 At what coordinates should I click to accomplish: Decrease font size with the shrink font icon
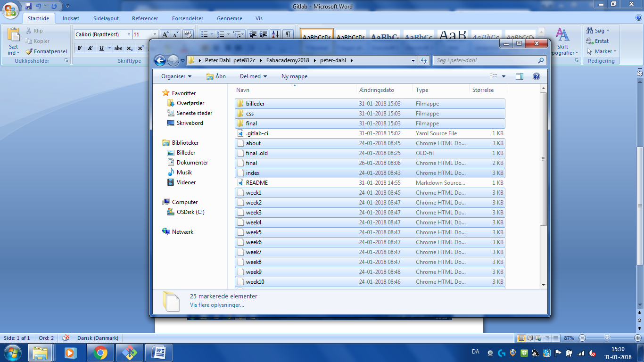pyautogui.click(x=175, y=34)
